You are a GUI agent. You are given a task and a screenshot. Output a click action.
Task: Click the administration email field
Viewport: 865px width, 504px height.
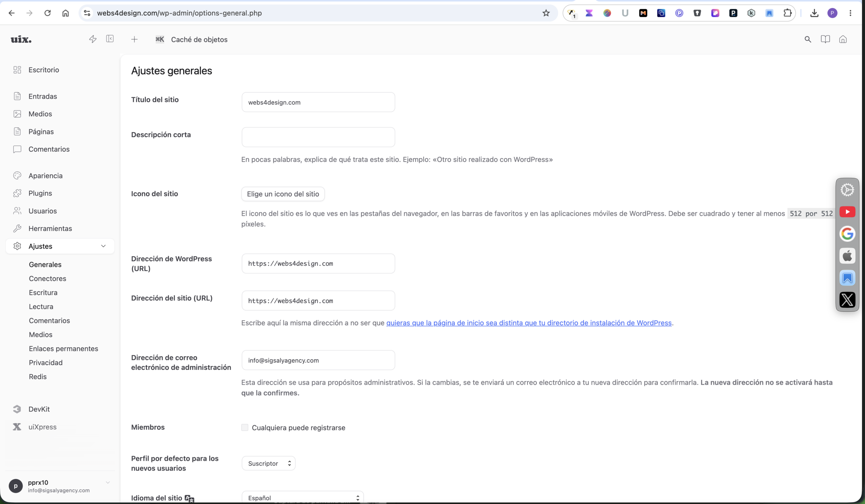[x=318, y=360]
